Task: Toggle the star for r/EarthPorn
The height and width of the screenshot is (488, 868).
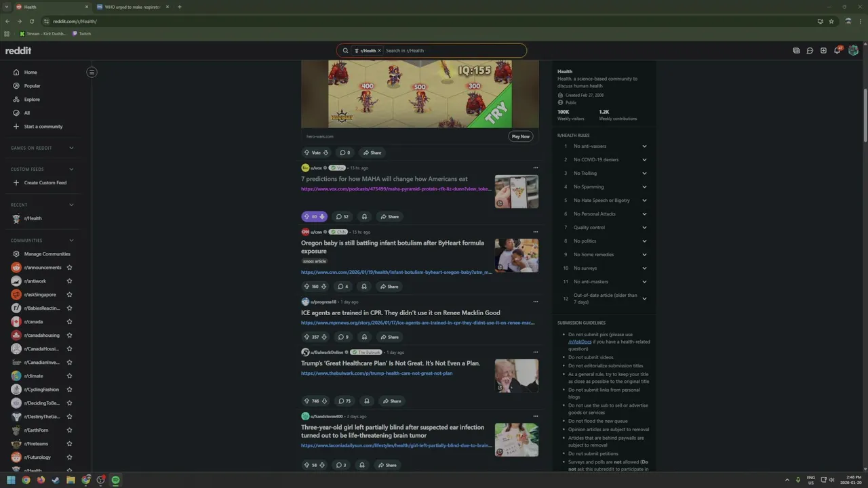Action: (69, 430)
